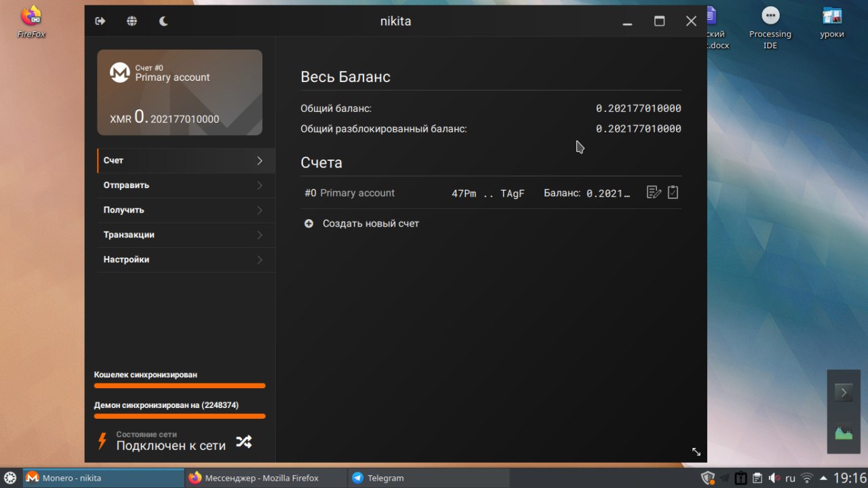Open the Processing IDE desktop icon

(x=770, y=27)
